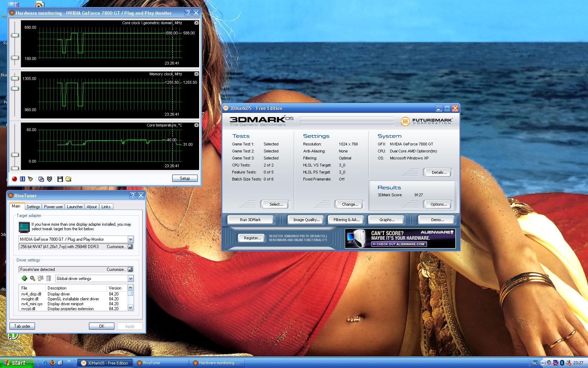Click Register button in 3DMark05

252,238
